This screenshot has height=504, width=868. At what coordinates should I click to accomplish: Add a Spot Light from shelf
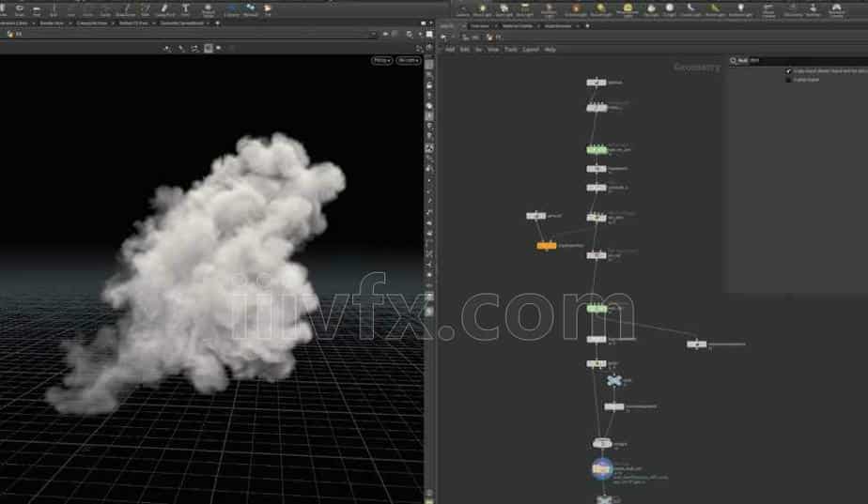click(x=504, y=9)
